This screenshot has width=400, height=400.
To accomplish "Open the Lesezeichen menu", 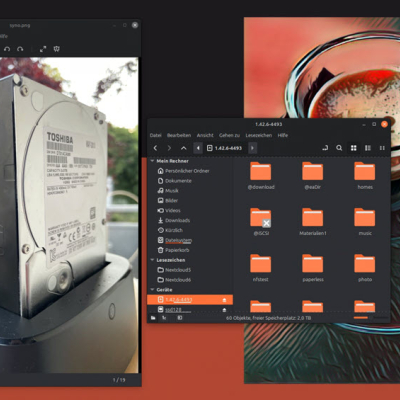I will click(259, 135).
